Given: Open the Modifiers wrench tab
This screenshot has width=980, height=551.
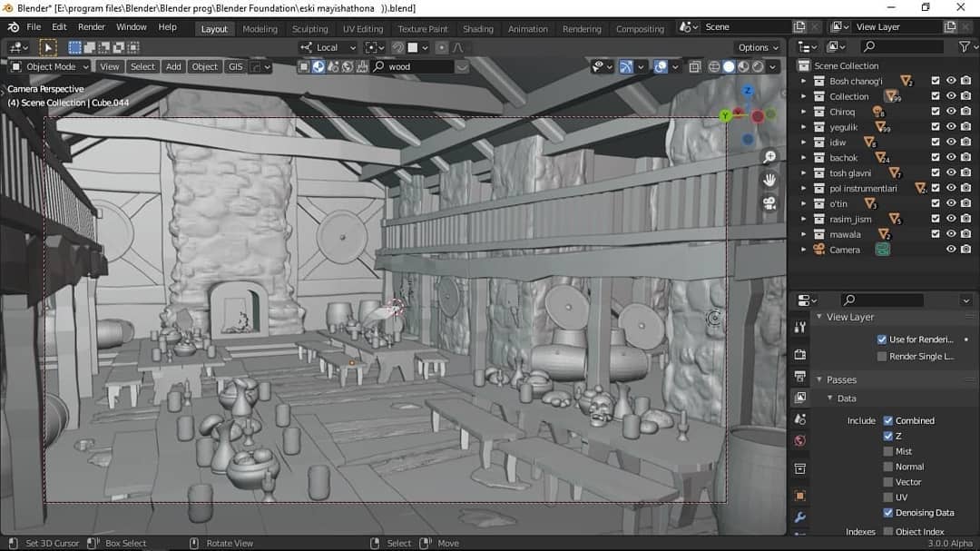Looking at the screenshot, I should coord(800,517).
